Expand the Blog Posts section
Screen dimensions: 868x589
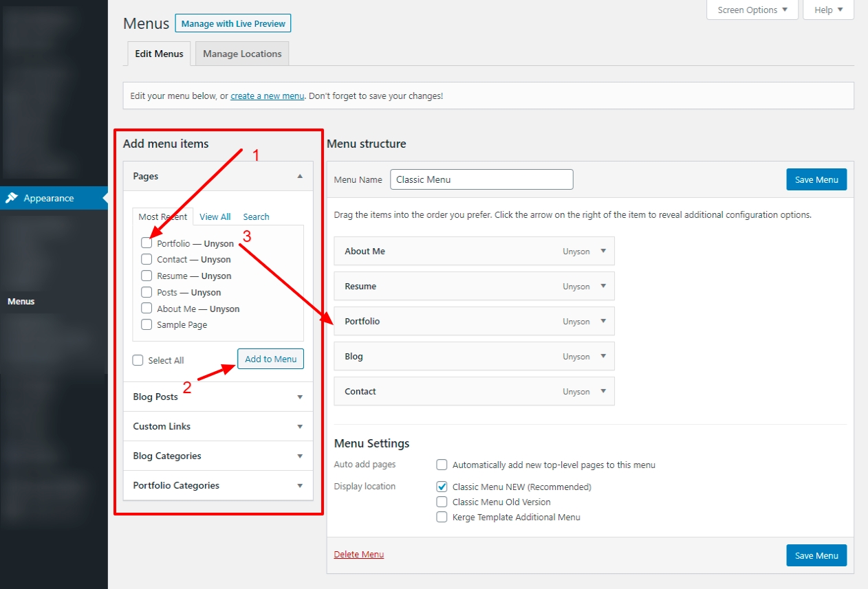pyautogui.click(x=300, y=397)
